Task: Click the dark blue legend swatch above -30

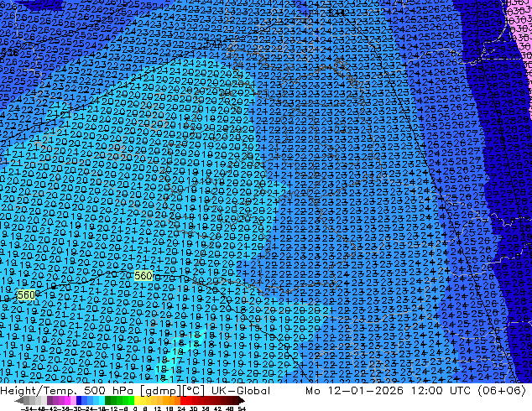Action: (79, 401)
